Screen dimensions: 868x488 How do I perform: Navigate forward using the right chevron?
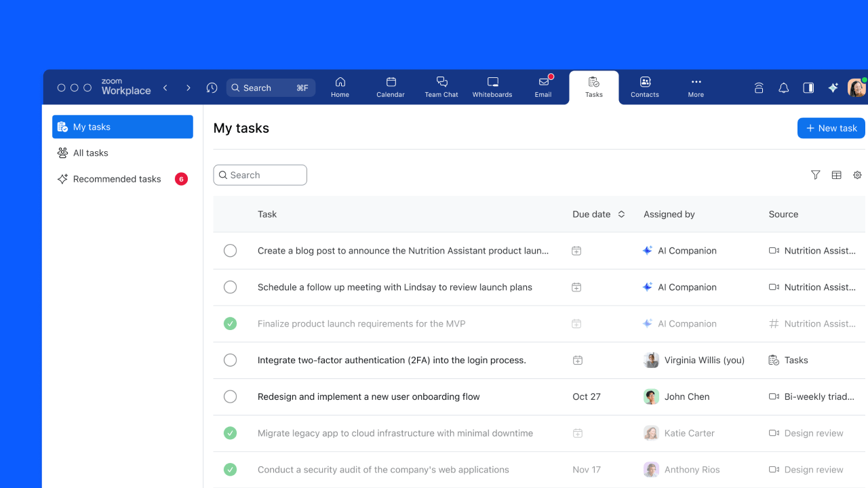(188, 87)
